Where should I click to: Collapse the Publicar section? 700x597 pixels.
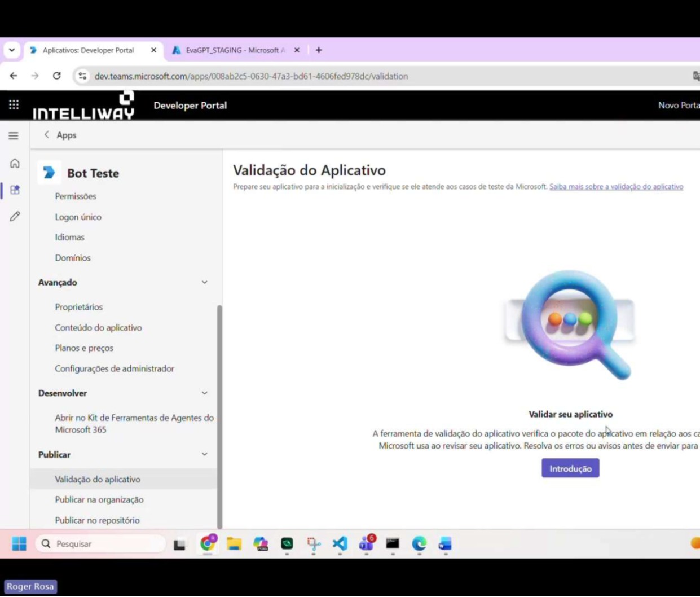(205, 454)
